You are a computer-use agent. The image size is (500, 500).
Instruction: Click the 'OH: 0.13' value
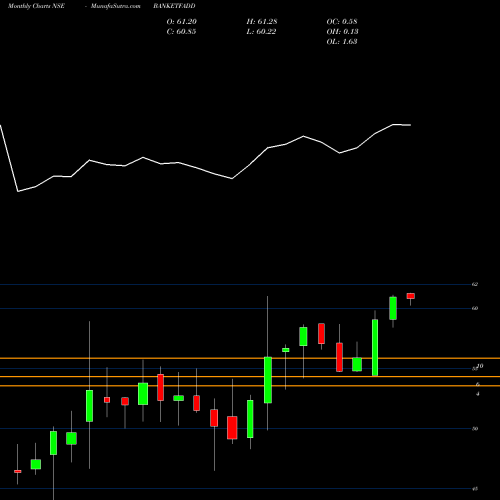[x=342, y=32]
